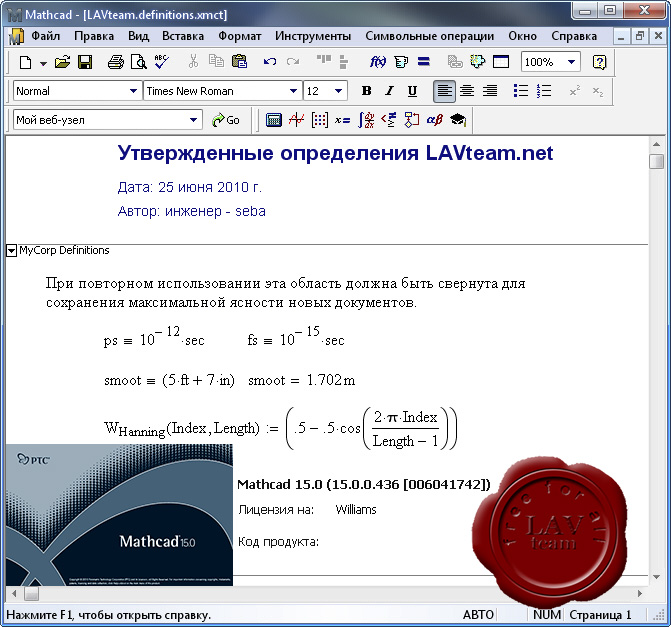Click the Resource Center window icon
Viewport: 671px width, 627px height.
pyautogui.click(x=501, y=62)
